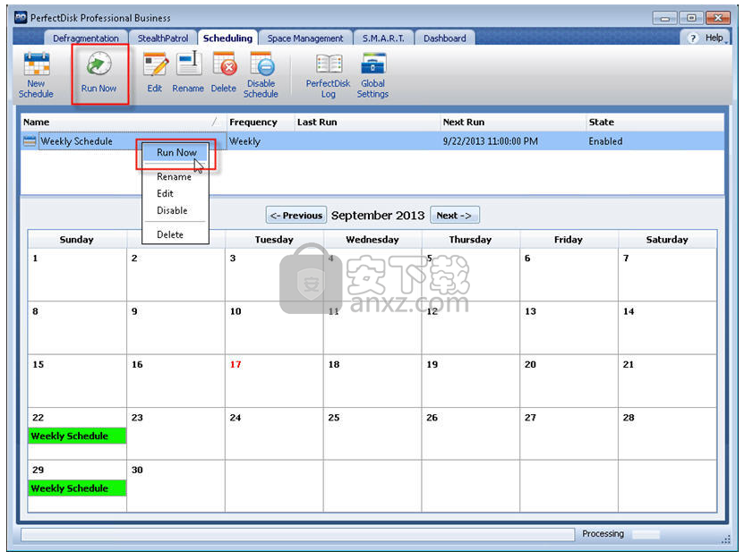Open the PerfectDisk Log
This screenshot has height=560, width=753.
329,75
